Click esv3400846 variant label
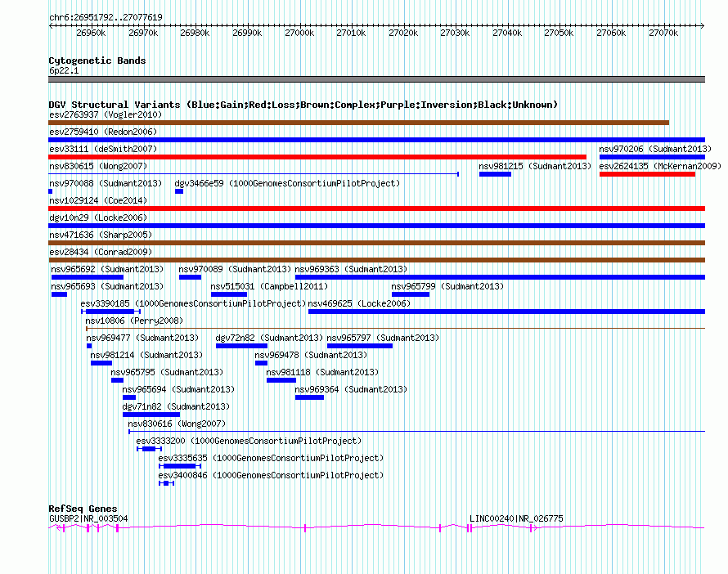 pyautogui.click(x=271, y=475)
